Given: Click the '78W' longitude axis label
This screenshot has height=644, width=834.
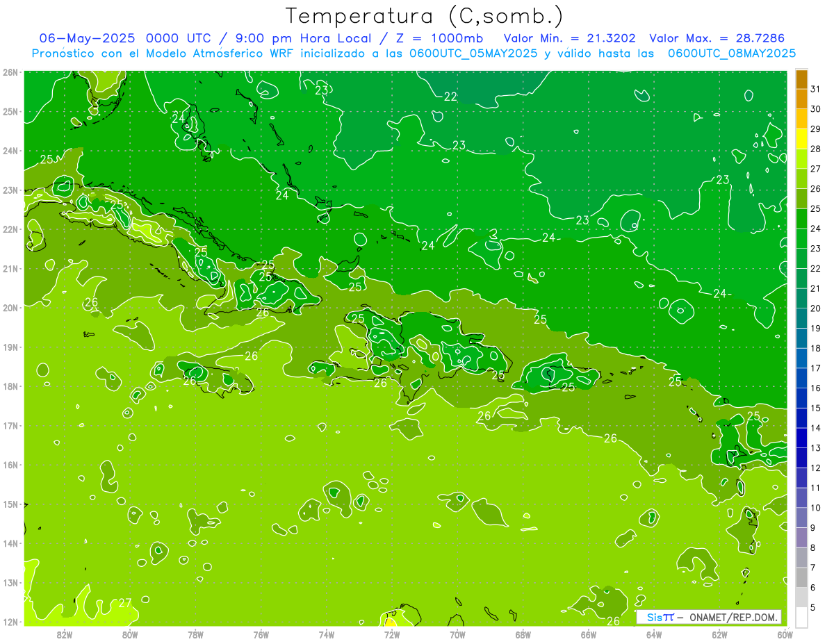Looking at the screenshot, I should point(195,634).
